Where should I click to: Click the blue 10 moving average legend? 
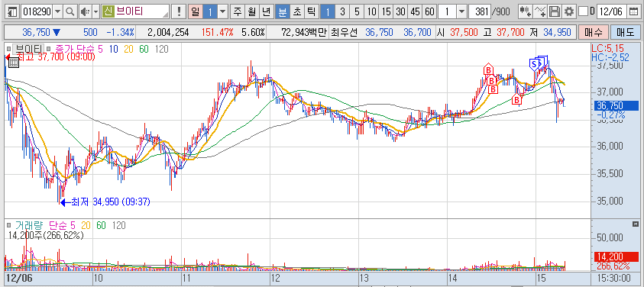114,50
